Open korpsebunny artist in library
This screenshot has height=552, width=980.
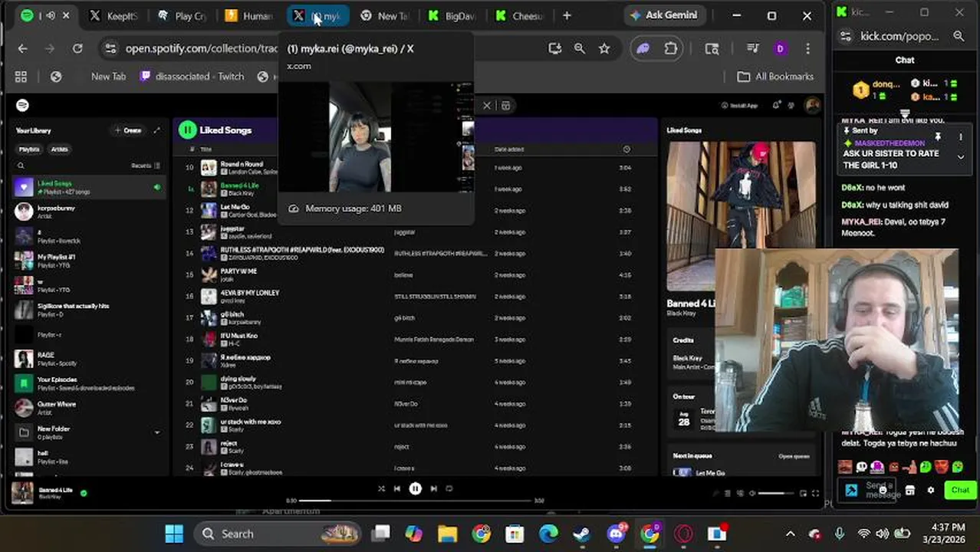click(x=89, y=212)
